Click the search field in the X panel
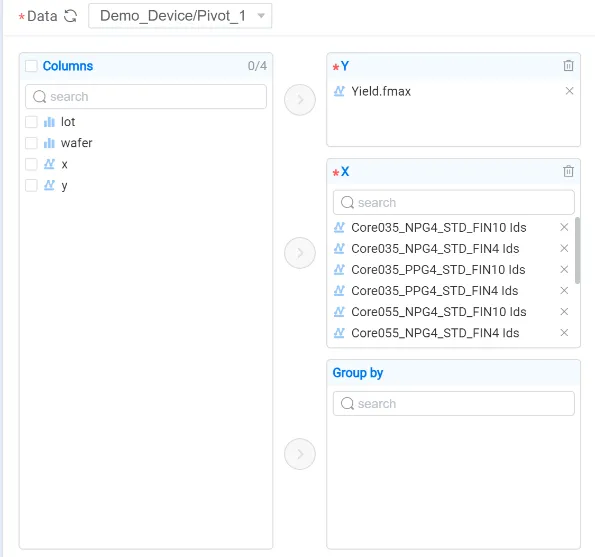This screenshot has height=557, width=595. click(x=453, y=202)
